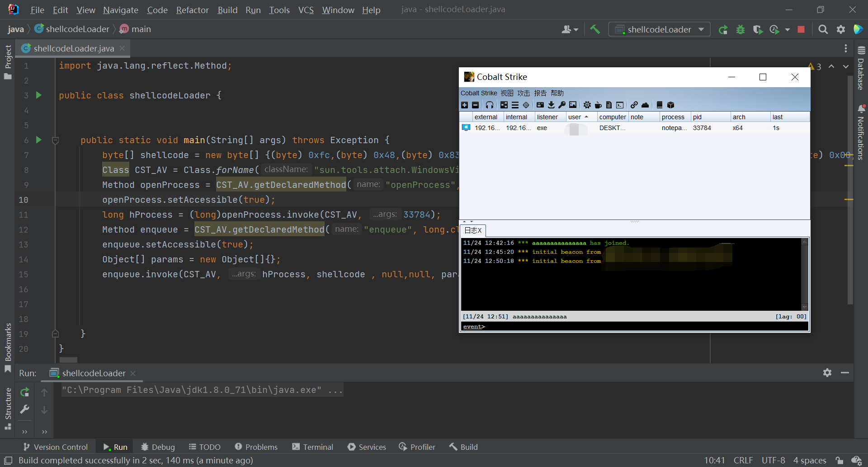This screenshot has width=868, height=467.
Task: Open shellcodeLoader run configuration dropdown
Action: click(659, 29)
